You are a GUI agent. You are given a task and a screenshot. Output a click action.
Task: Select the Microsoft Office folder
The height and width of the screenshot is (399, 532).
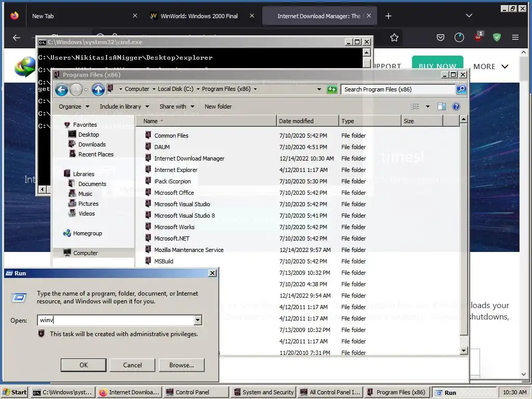click(x=174, y=192)
